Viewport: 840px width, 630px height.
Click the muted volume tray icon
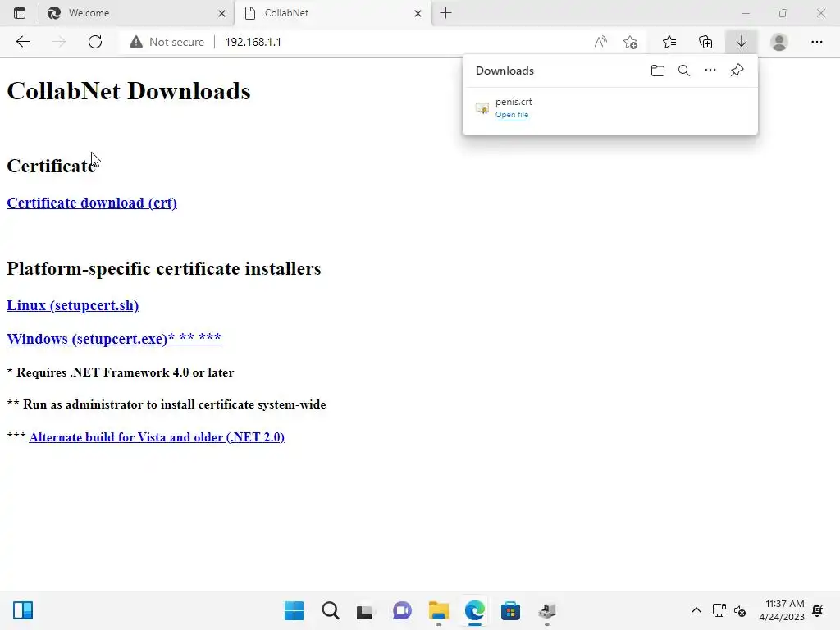pos(740,610)
